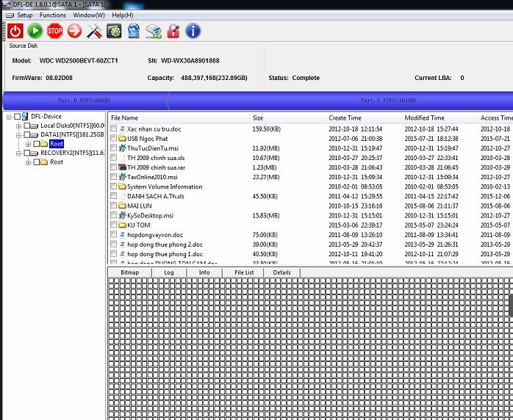Sort by the File Name column header
The width and height of the screenshot is (513, 420).
pyautogui.click(x=179, y=118)
